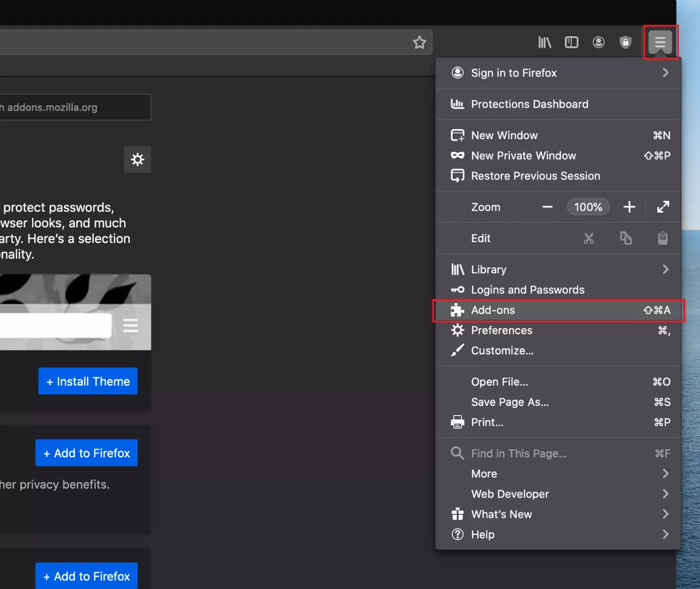Click the Cut scissors icon

click(x=589, y=238)
